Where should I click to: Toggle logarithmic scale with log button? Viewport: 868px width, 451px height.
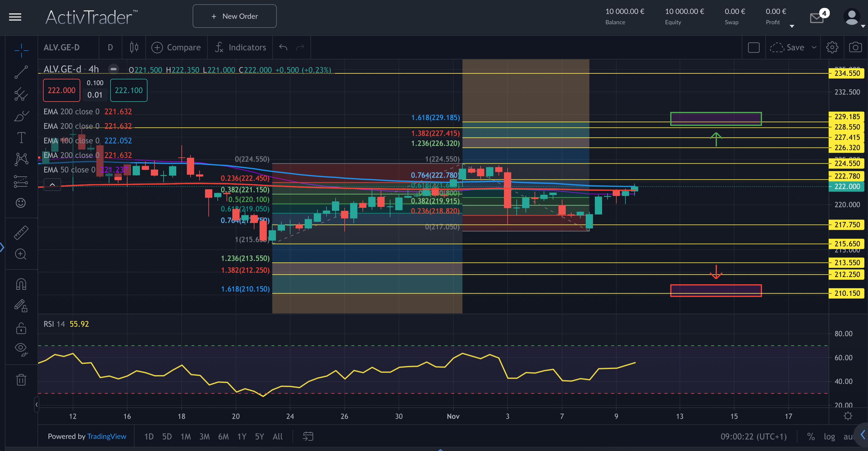tap(829, 436)
